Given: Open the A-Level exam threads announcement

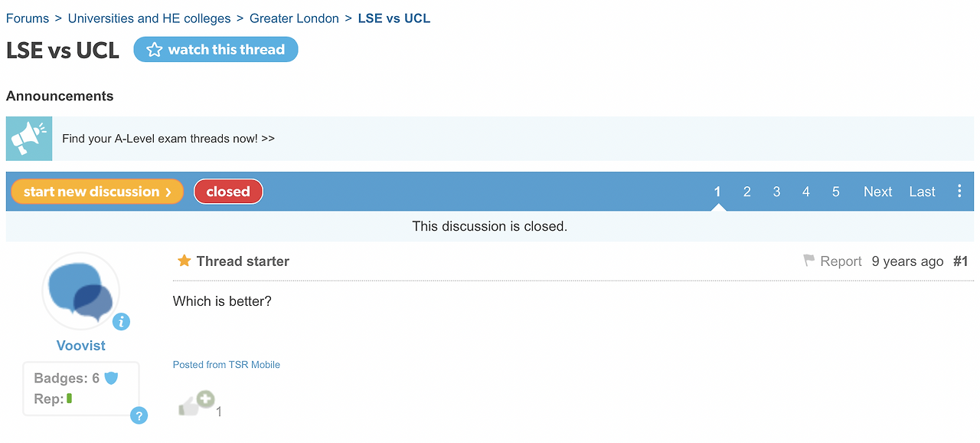Looking at the screenshot, I should coord(168,139).
